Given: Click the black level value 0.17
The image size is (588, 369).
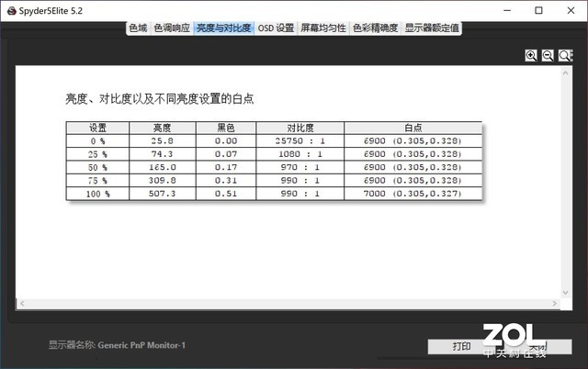Looking at the screenshot, I should click(226, 167).
